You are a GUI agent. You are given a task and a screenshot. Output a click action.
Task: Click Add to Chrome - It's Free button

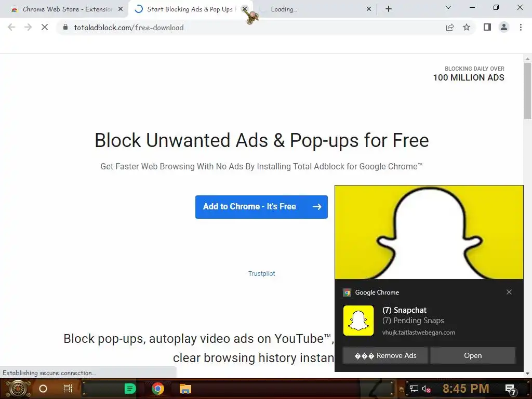click(262, 207)
